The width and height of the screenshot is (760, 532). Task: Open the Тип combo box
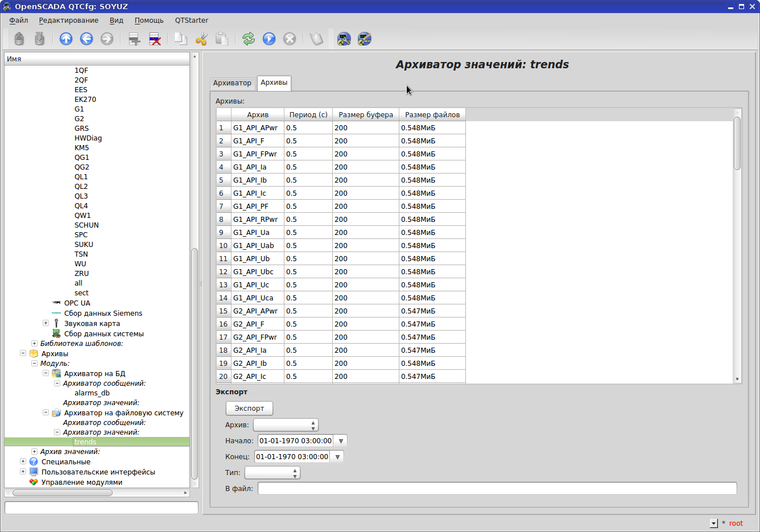point(272,473)
